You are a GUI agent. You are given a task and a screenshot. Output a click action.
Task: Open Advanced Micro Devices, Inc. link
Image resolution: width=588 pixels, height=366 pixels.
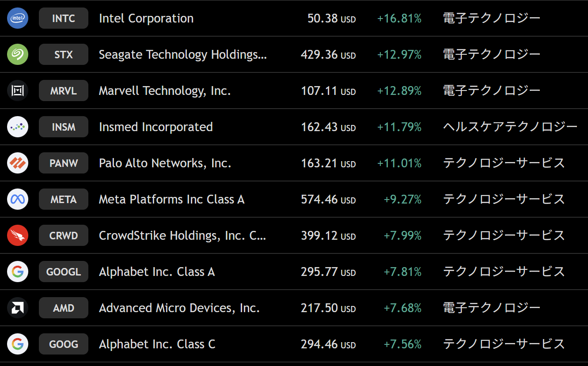(179, 308)
